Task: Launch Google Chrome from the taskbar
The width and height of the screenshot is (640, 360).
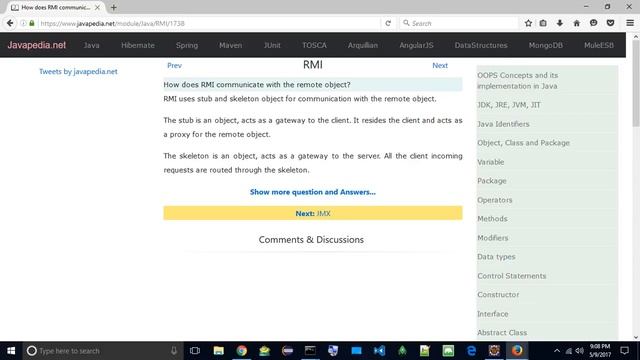Action: [242, 351]
